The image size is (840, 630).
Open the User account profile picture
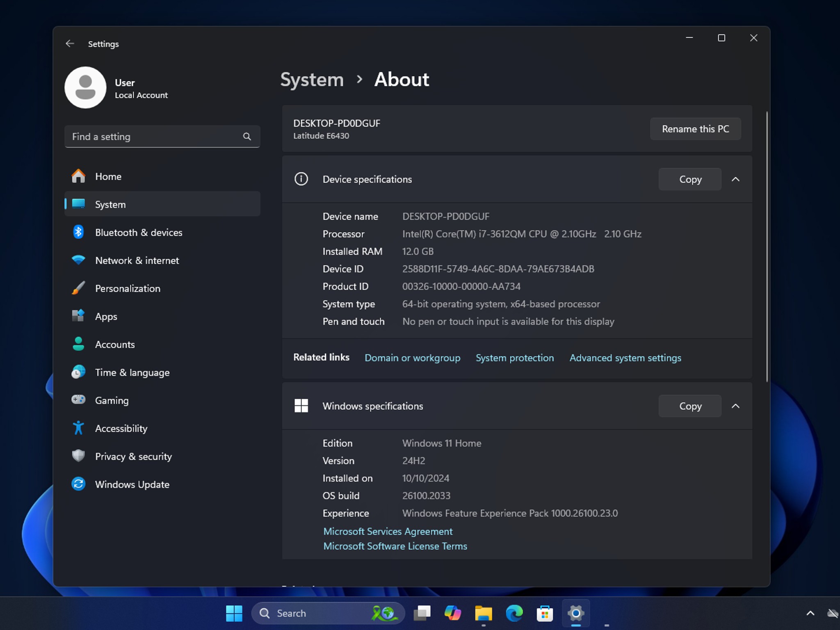[85, 87]
